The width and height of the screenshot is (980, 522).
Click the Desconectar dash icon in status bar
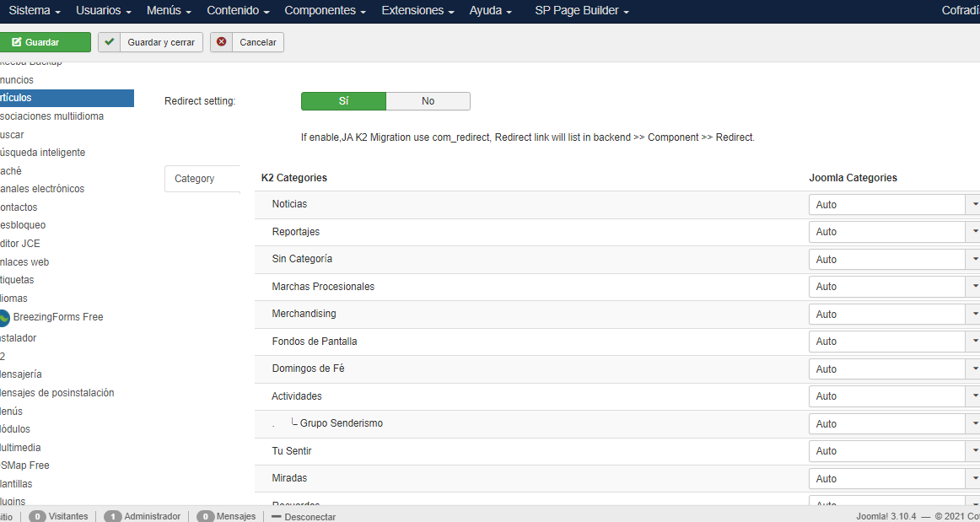point(277,516)
